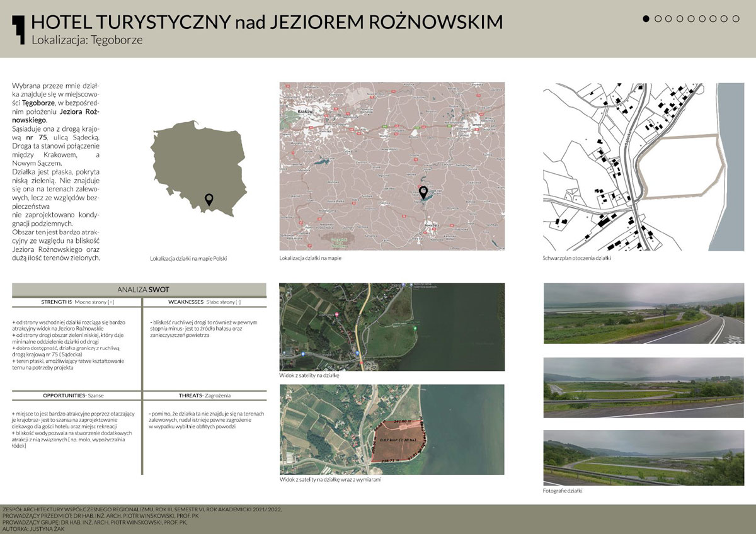Select the THREATS - Zagrożenia header

[x=205, y=396]
